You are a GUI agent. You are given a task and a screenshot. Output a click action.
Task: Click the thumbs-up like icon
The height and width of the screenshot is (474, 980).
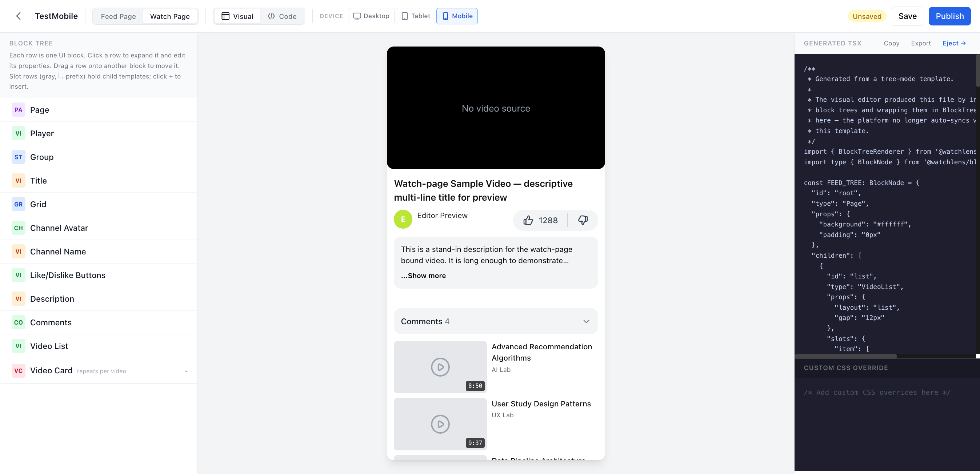(528, 220)
